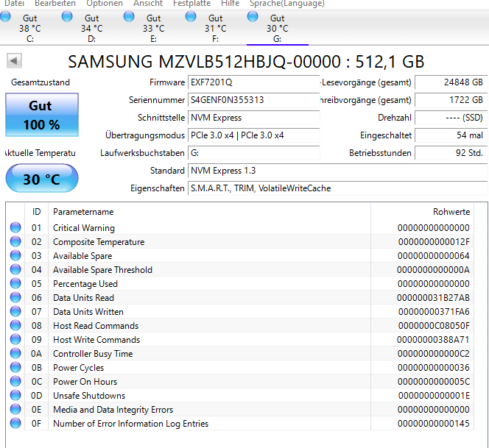The height and width of the screenshot is (448, 489).
Task: Open the Bearbeiten menu
Action: pyautogui.click(x=55, y=4)
